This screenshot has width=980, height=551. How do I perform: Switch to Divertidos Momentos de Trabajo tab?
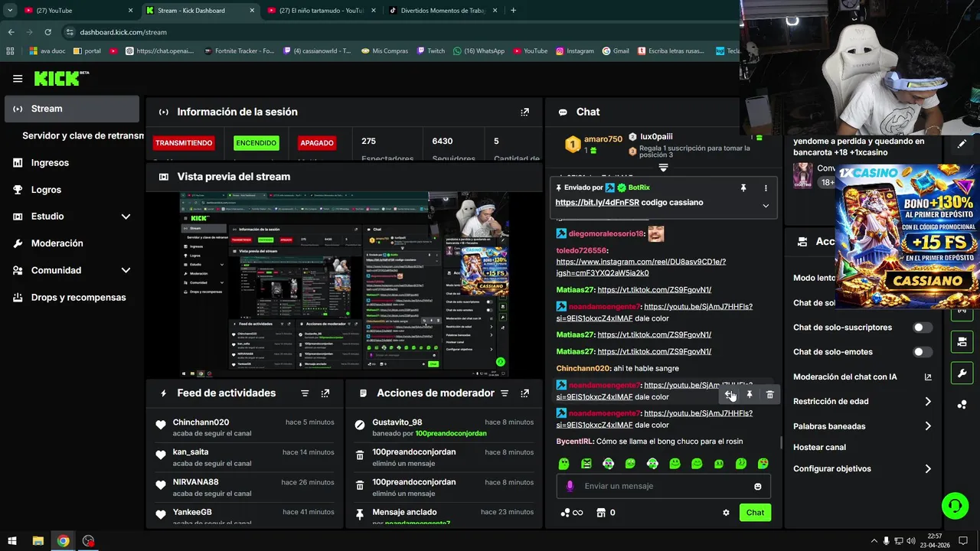tap(443, 11)
